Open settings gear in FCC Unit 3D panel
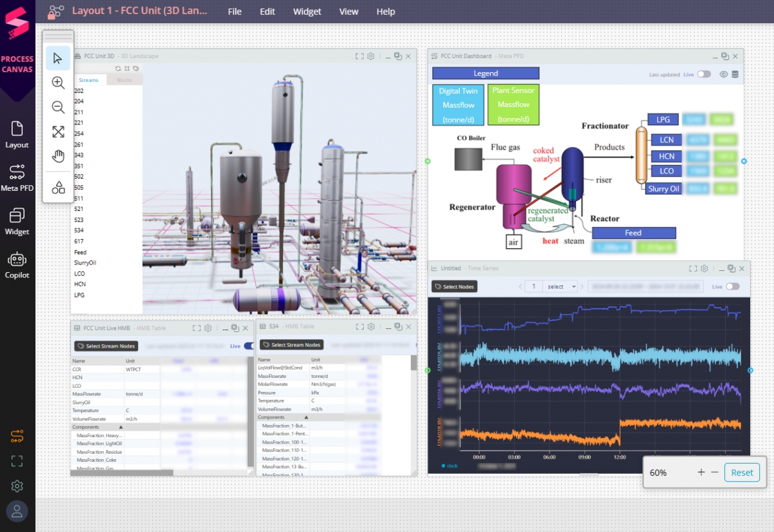 coord(371,57)
